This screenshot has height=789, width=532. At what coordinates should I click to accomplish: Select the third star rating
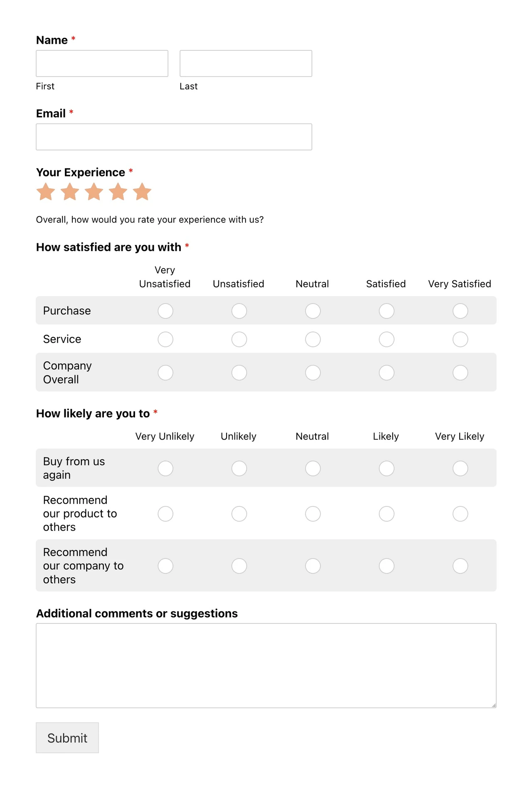click(94, 192)
